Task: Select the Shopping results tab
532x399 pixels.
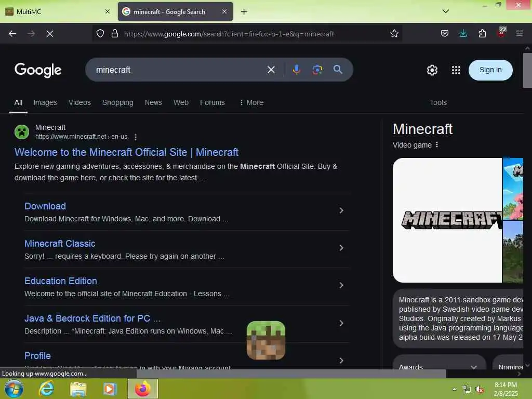Action: [x=118, y=102]
